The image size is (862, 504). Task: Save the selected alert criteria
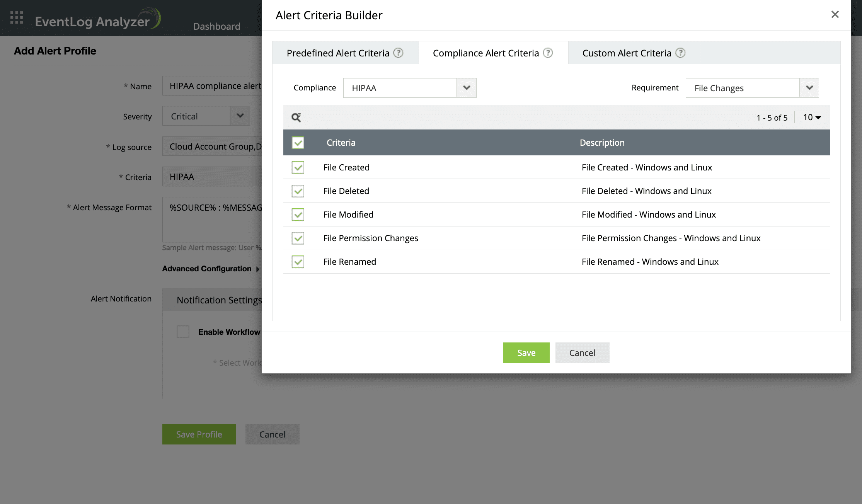tap(526, 353)
